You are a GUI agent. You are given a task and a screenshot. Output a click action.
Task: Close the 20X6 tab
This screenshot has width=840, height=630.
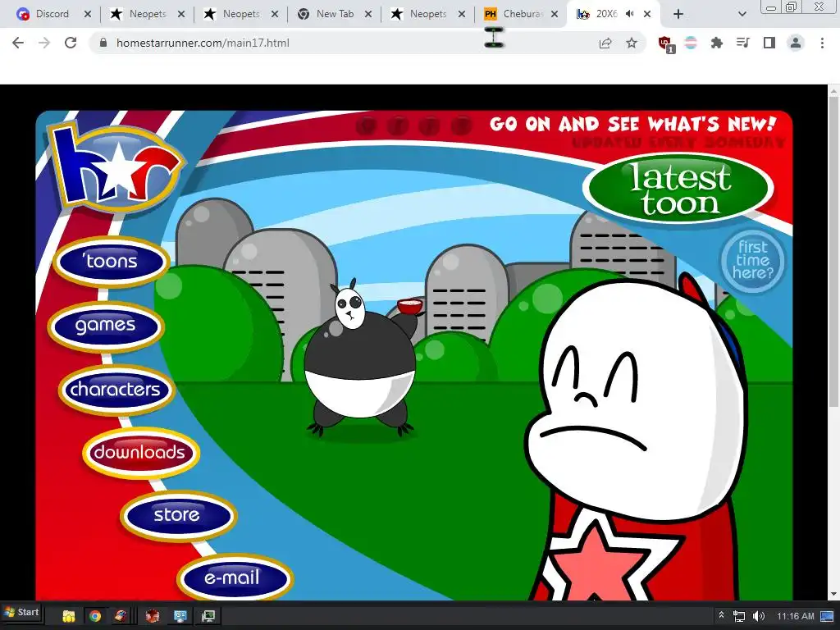click(647, 14)
